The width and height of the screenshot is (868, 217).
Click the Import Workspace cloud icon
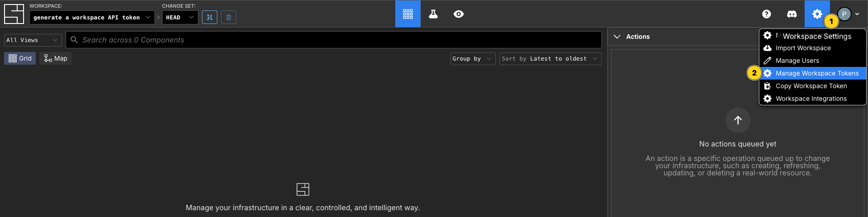pos(767,48)
